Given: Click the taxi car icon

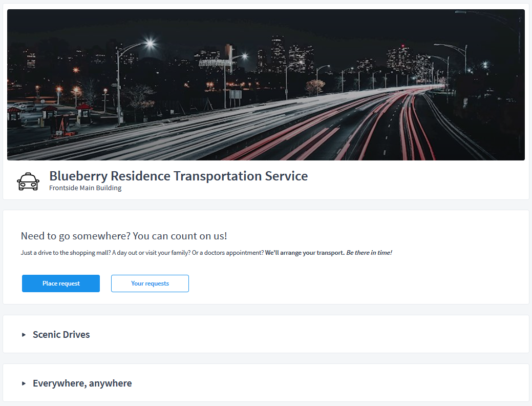Looking at the screenshot, I should [x=28, y=181].
